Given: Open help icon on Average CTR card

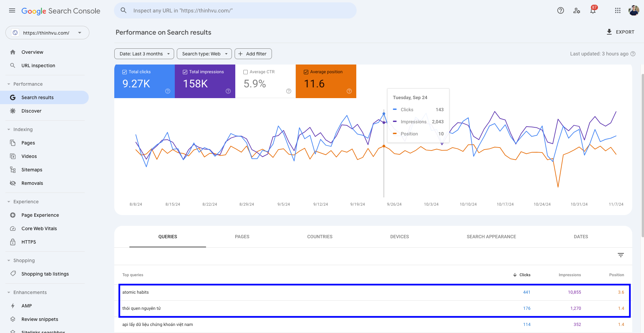Looking at the screenshot, I should tap(289, 91).
